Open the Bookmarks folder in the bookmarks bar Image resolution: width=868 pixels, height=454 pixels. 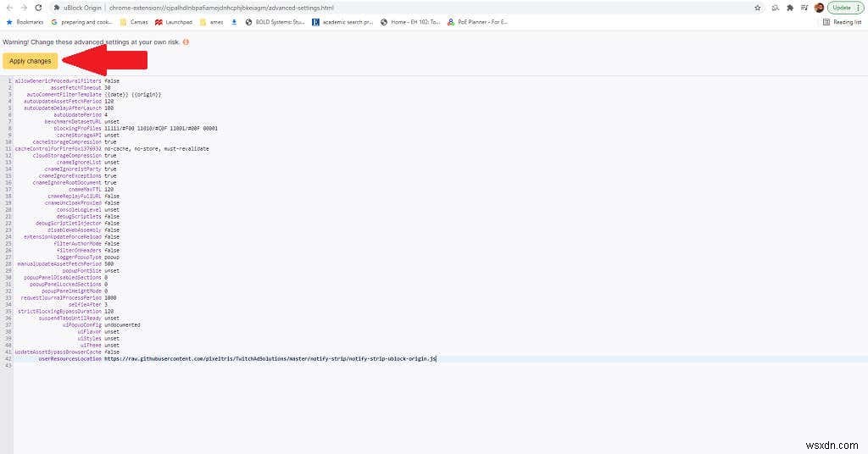[25, 22]
